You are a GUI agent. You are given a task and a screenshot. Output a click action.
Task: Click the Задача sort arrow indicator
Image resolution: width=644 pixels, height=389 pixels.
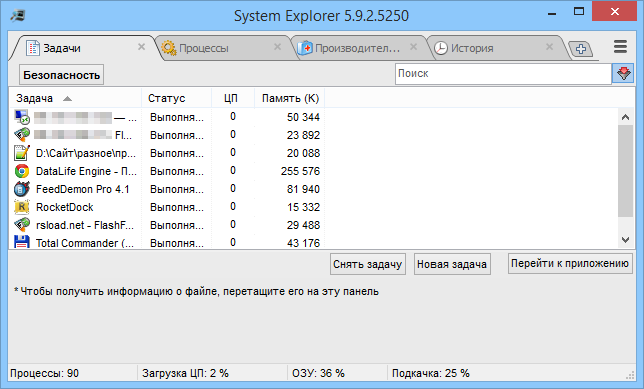click(67, 99)
